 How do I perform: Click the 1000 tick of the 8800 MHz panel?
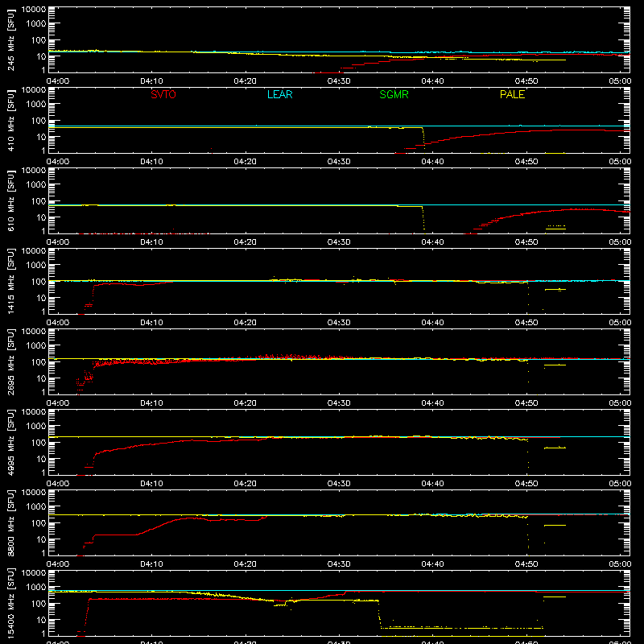click(x=36, y=507)
